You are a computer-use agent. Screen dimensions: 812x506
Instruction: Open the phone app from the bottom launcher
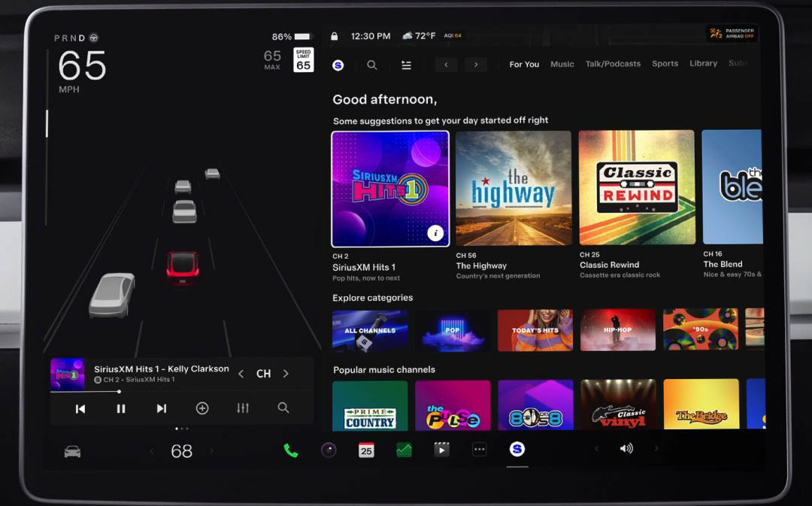291,449
